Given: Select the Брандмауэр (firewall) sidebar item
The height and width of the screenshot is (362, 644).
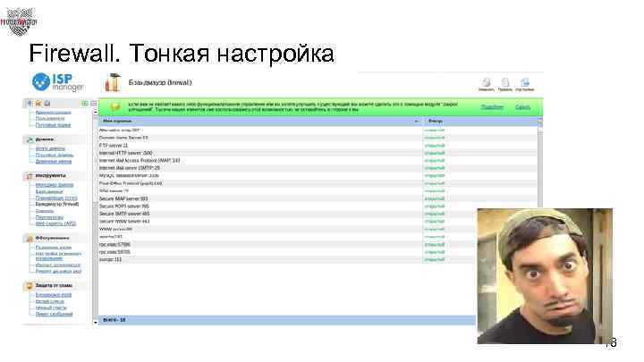Looking at the screenshot, I should coord(57,204).
